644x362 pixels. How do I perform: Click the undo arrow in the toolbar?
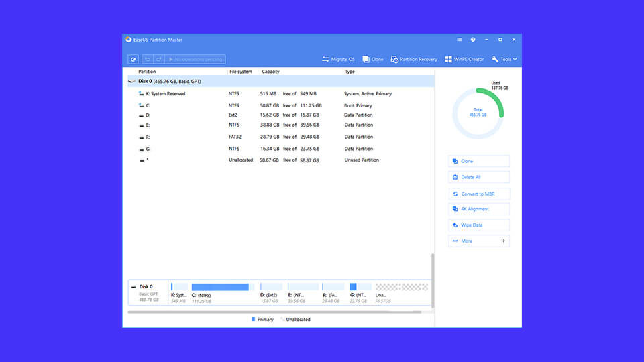(x=148, y=60)
